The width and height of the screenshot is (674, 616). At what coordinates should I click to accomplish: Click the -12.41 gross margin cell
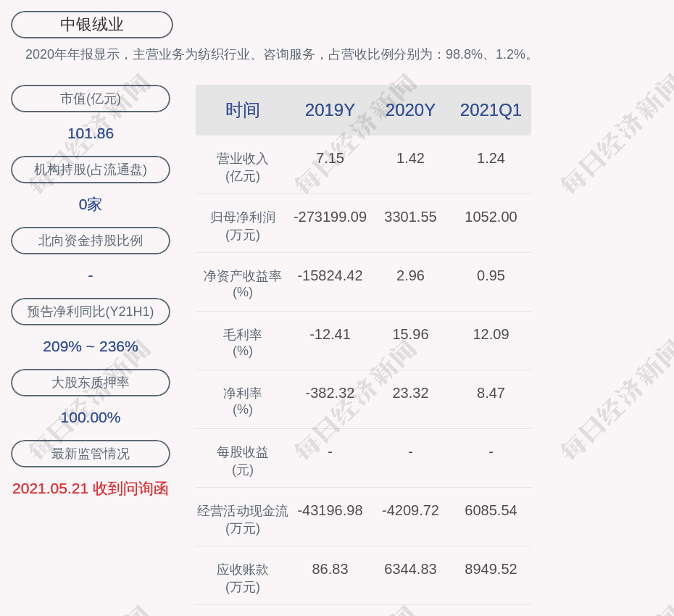330,334
